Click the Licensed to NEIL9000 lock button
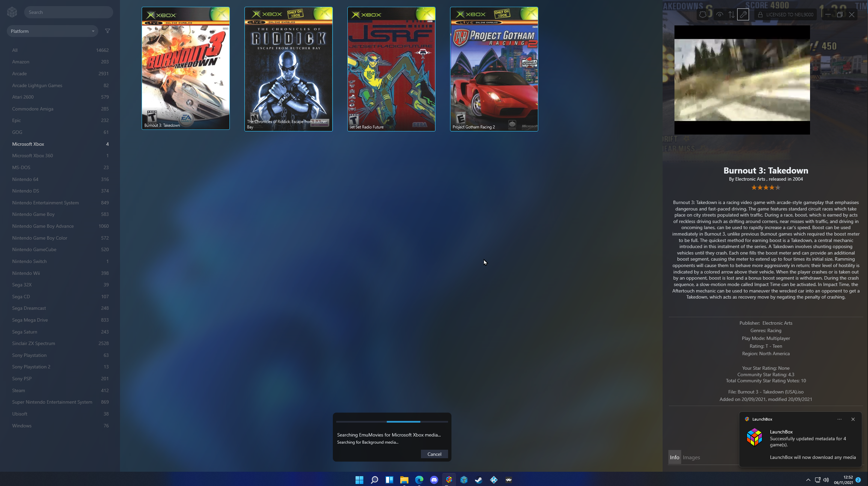The image size is (868, 486). 785,15
